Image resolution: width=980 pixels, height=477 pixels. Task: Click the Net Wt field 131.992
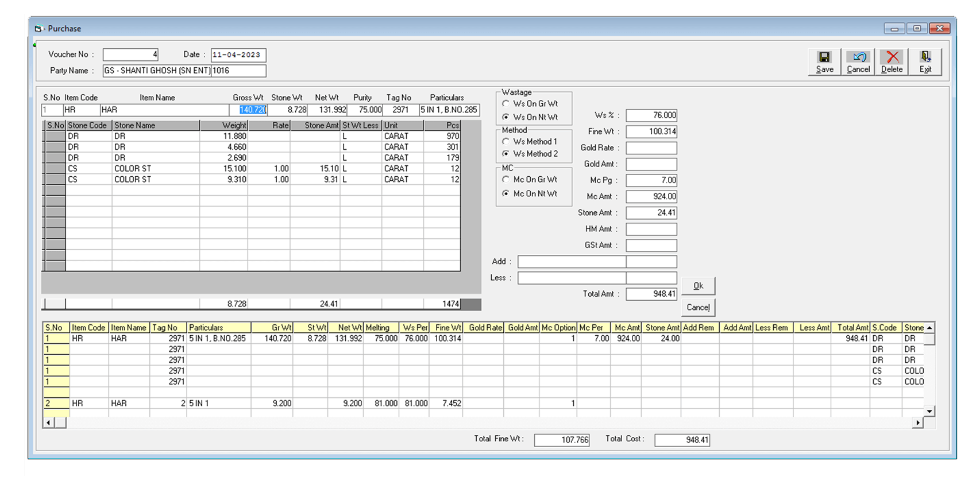[327, 110]
